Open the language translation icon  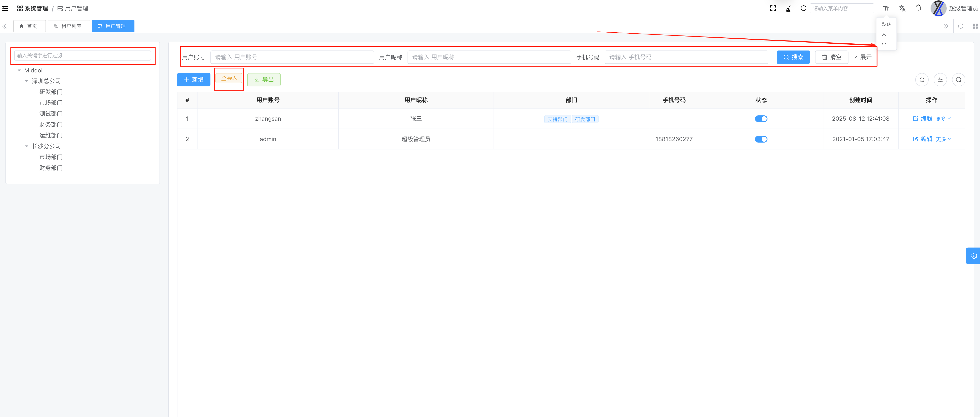point(902,8)
